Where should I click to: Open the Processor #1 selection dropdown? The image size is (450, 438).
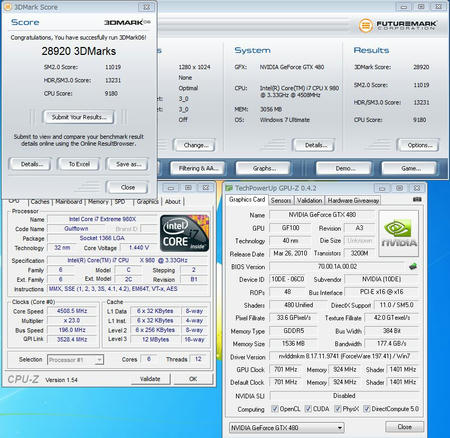(75, 360)
